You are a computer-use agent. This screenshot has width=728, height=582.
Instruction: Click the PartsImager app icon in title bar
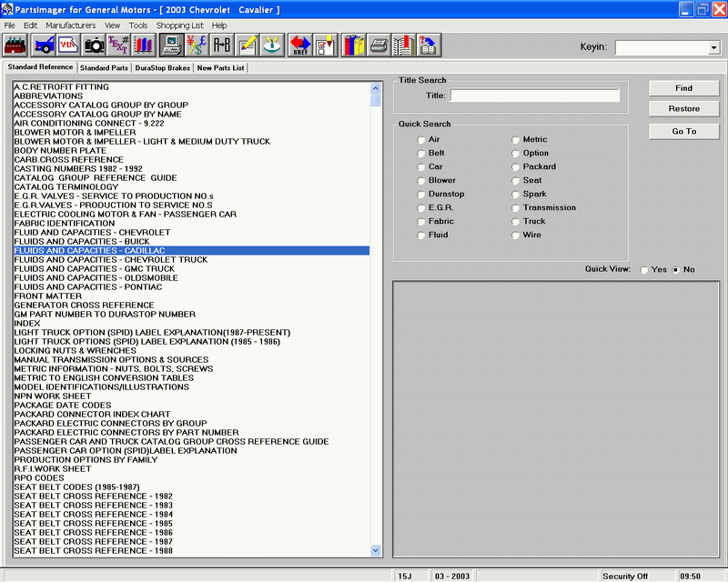7,9
